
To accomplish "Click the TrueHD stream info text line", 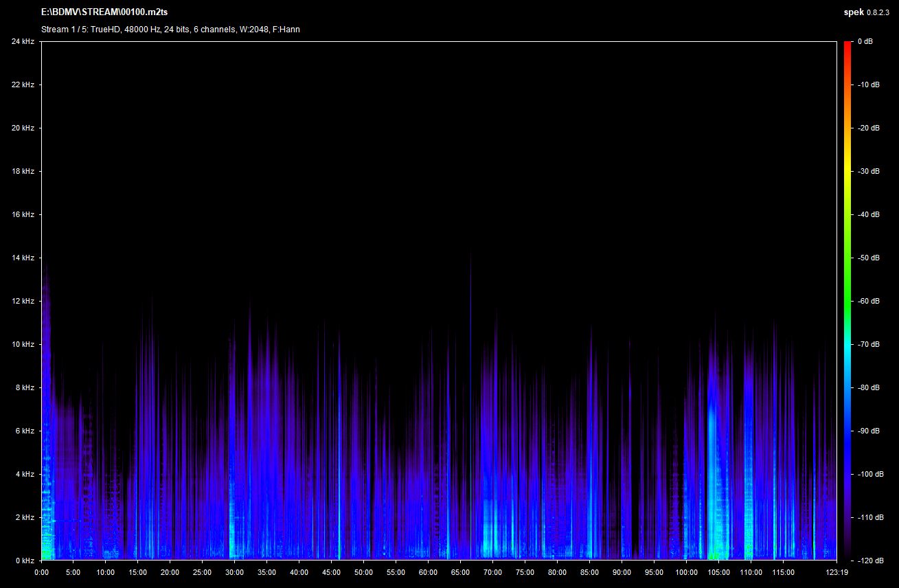I will coord(170,30).
